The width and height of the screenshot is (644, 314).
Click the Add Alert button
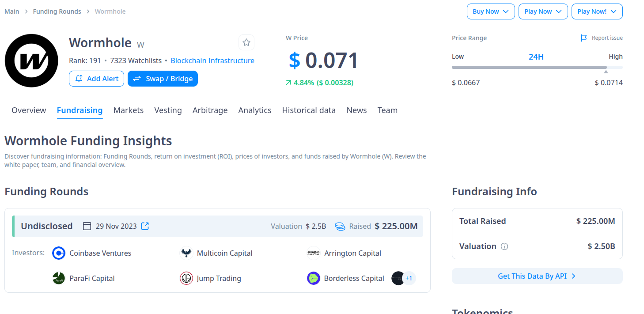tap(96, 79)
